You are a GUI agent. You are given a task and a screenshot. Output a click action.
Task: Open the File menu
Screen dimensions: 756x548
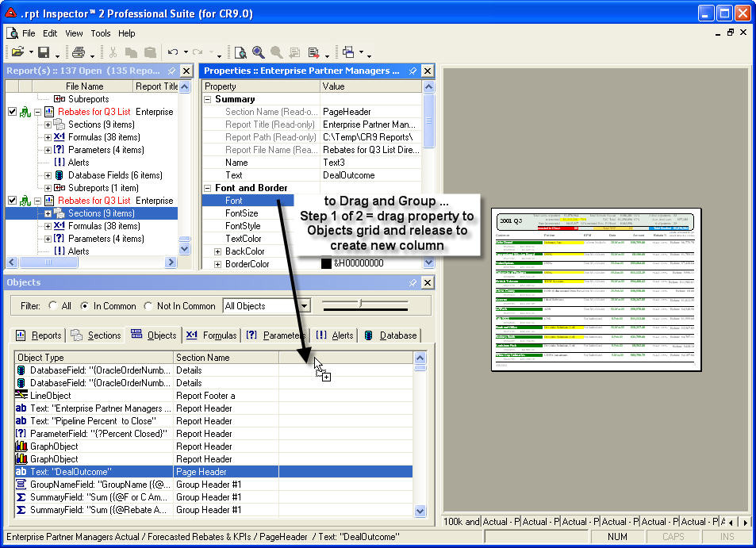(29, 33)
